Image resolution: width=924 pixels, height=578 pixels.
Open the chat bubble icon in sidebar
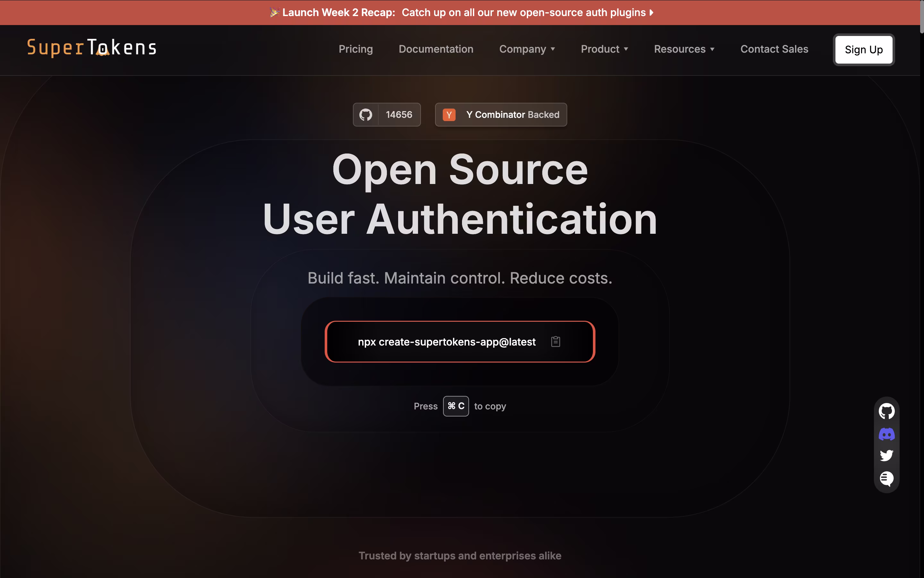pyautogui.click(x=886, y=478)
